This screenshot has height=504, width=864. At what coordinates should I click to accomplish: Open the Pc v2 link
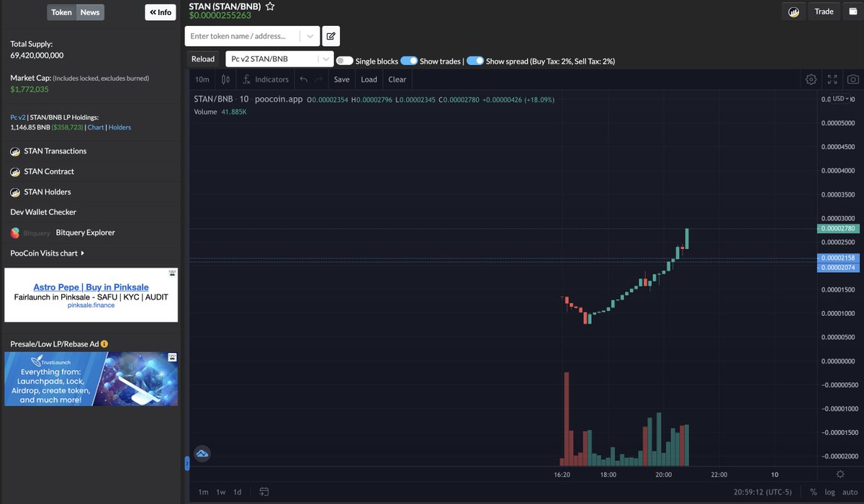tap(18, 117)
